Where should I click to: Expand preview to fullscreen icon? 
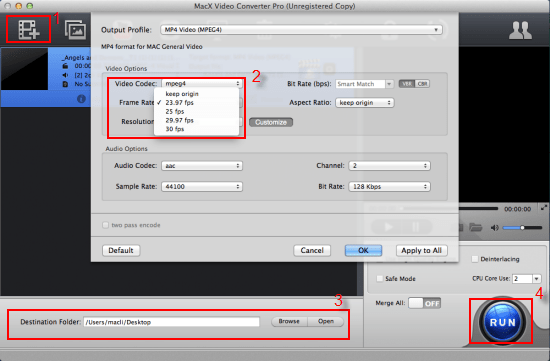click(x=544, y=207)
